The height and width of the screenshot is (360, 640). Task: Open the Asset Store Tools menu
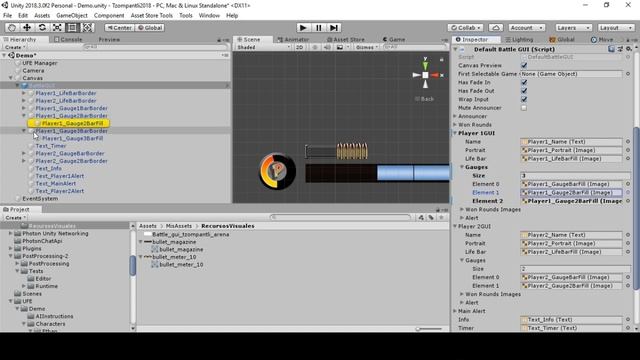click(151, 16)
